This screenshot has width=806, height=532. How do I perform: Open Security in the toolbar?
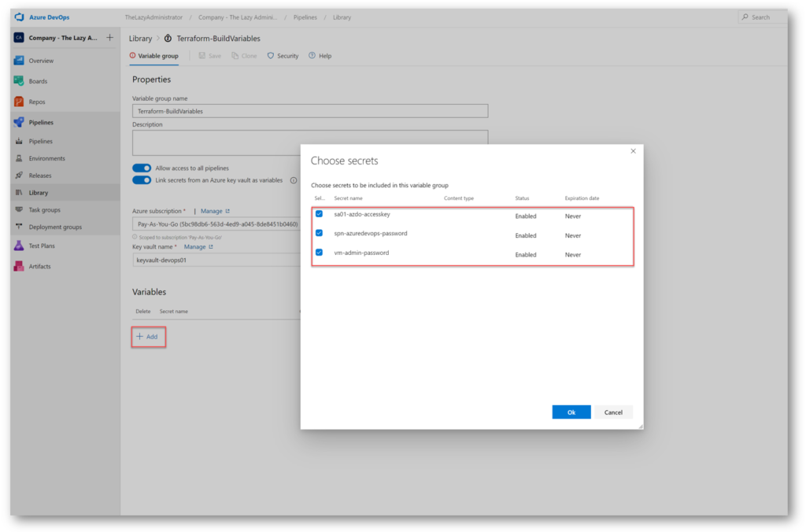(x=283, y=56)
